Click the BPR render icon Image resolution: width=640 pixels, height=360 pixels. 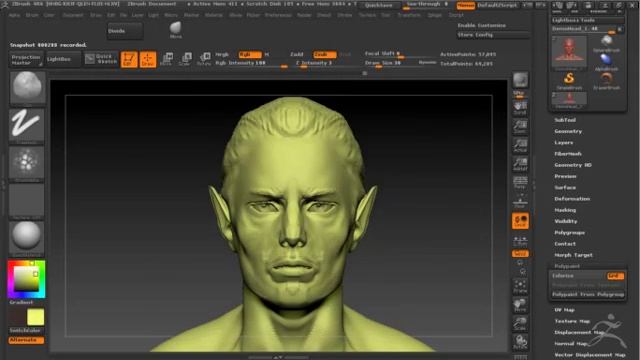coord(520,81)
